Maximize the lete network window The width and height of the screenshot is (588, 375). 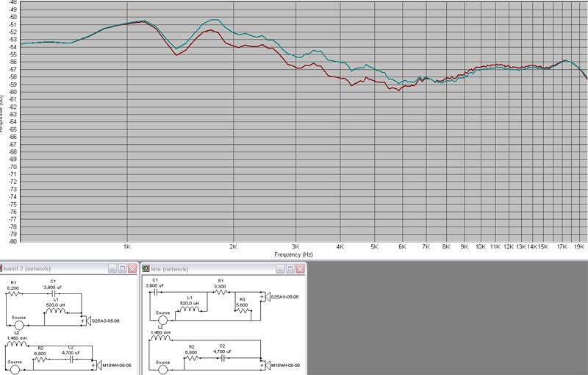click(x=290, y=269)
